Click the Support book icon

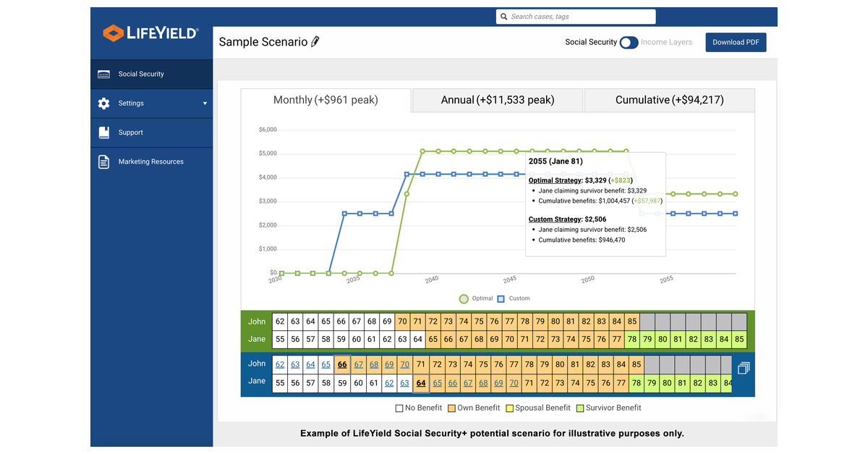[x=103, y=133]
